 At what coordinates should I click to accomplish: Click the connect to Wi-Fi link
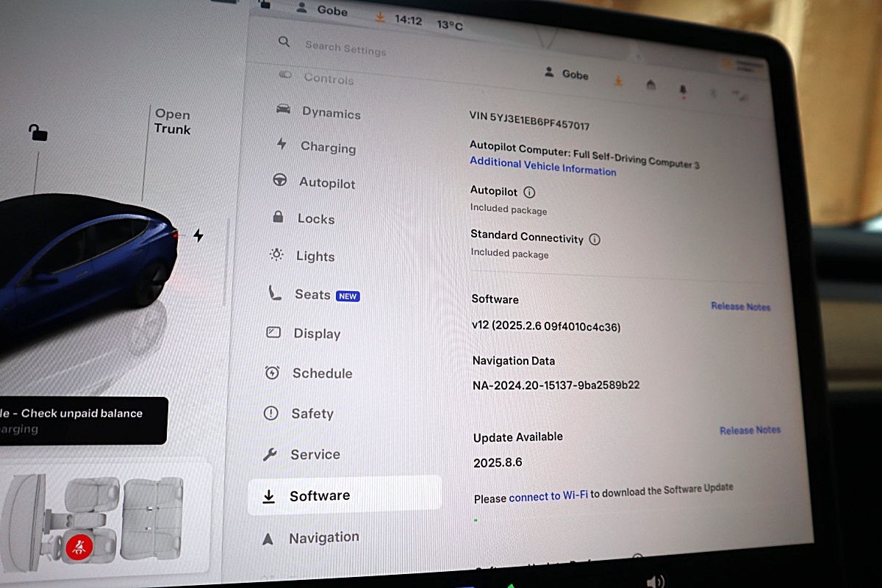(548, 497)
